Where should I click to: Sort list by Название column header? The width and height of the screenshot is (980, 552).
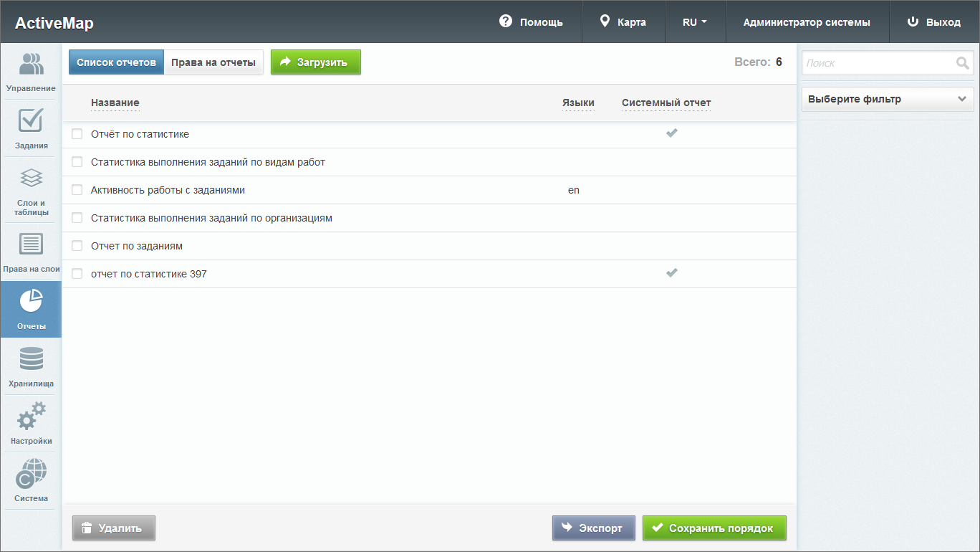115,103
